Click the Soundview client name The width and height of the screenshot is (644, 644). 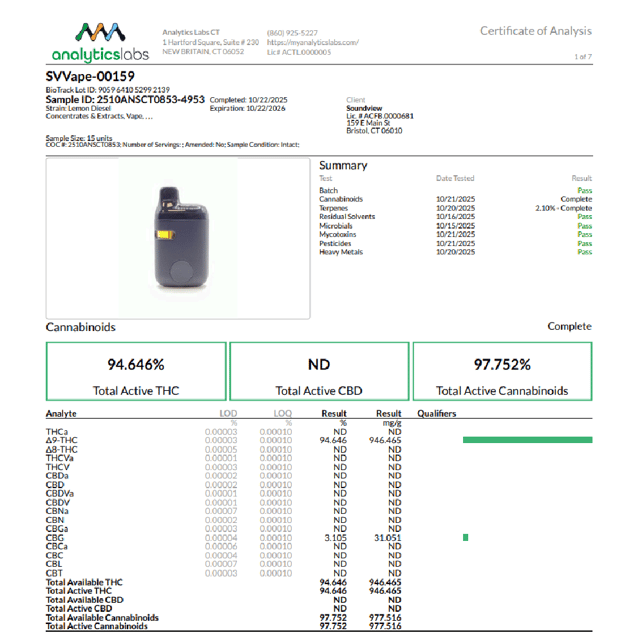coord(364,108)
